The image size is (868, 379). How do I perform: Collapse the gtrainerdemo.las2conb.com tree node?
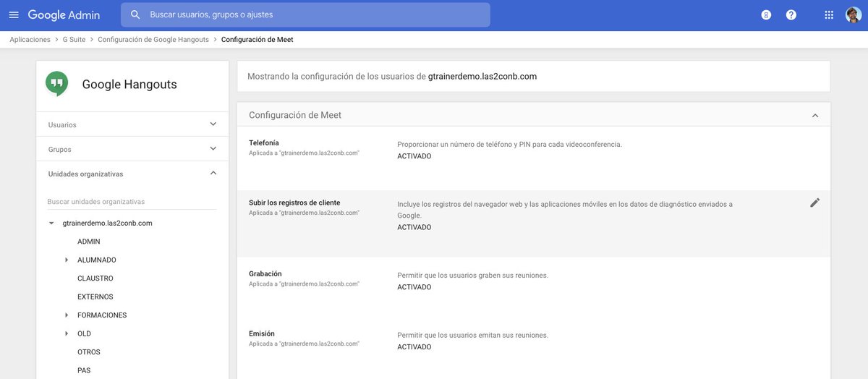click(51, 223)
